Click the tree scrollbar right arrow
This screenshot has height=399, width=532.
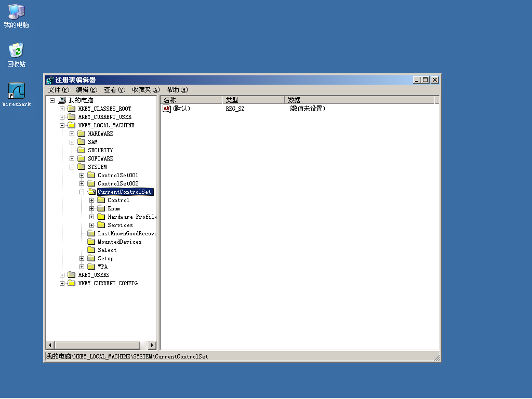pos(152,345)
